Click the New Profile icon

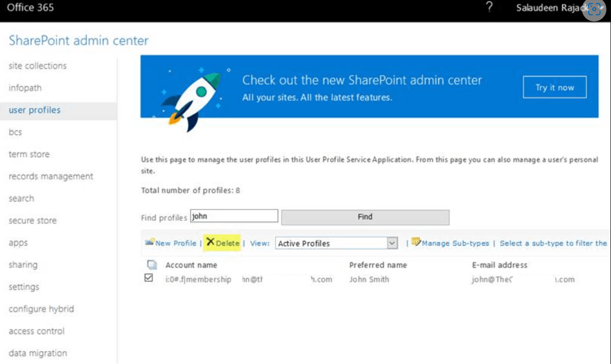coord(150,242)
